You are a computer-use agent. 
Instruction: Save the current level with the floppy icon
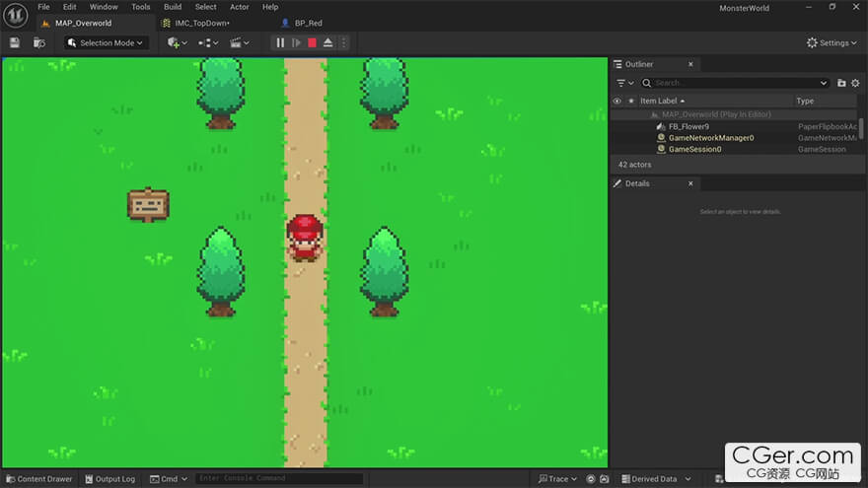pos(15,42)
